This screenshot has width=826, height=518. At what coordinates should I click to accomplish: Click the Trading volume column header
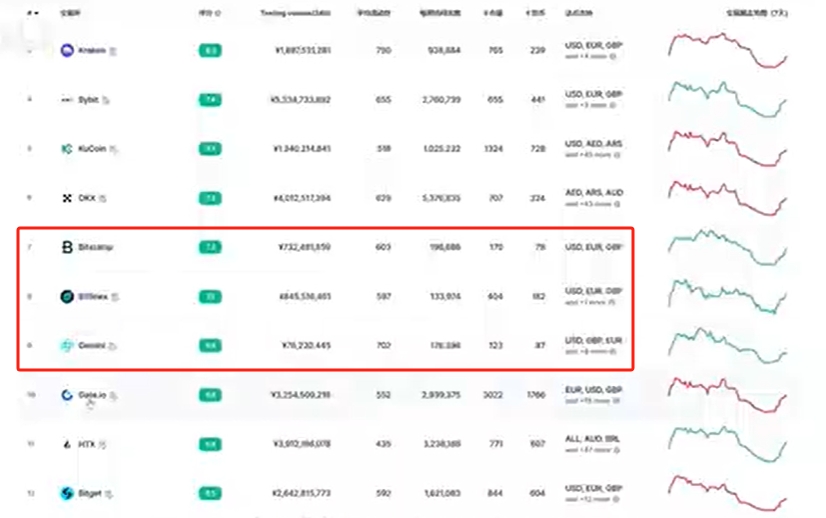click(296, 13)
